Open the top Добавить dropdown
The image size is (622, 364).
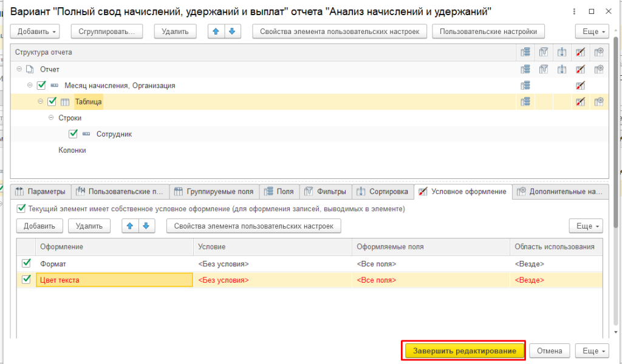(38, 32)
